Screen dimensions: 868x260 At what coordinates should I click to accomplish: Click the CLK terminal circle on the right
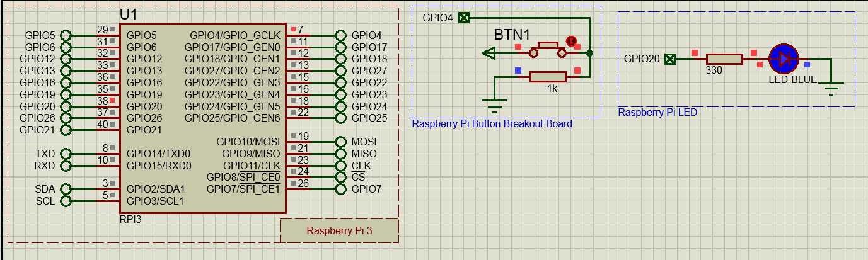point(340,166)
